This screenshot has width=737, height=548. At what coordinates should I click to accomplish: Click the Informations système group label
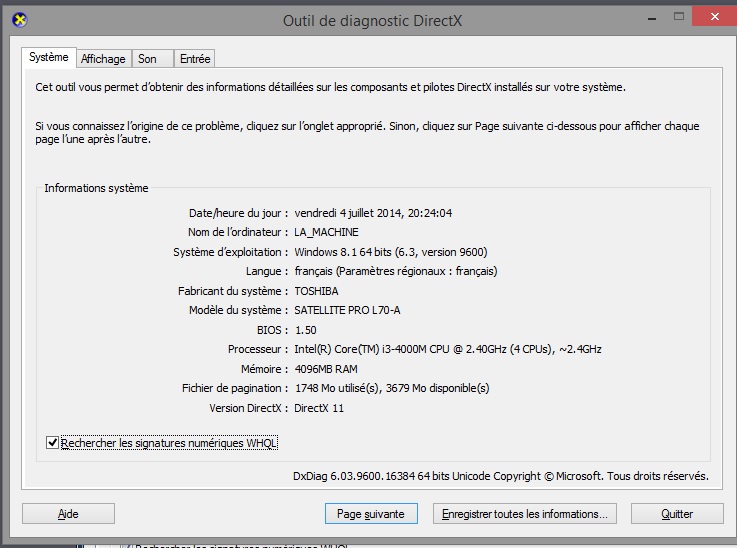click(96, 188)
